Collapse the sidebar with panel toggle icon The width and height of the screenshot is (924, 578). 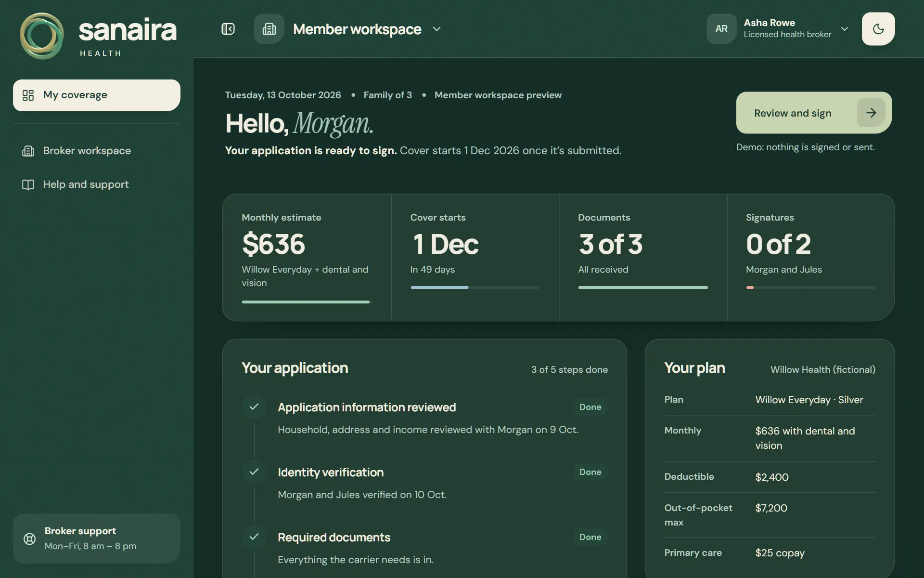pos(228,29)
